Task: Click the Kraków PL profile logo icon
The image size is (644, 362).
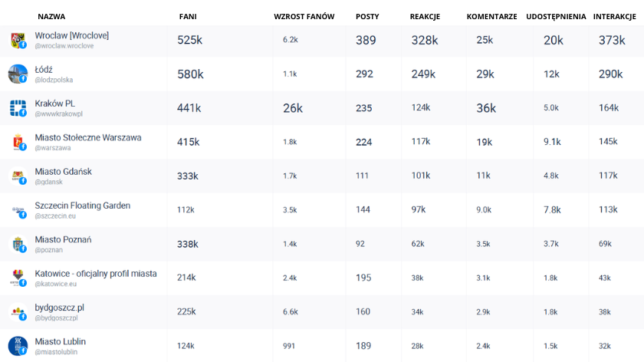Action: pos(18,108)
